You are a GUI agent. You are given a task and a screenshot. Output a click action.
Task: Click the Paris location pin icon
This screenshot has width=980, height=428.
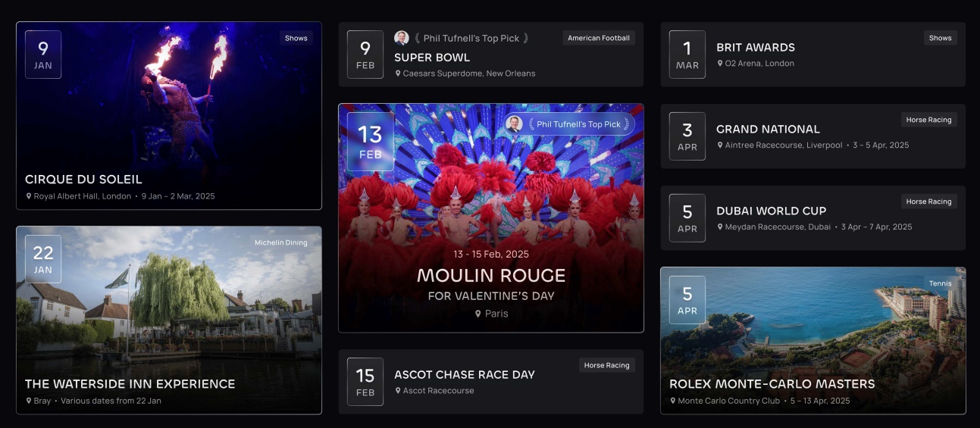pyautogui.click(x=478, y=314)
